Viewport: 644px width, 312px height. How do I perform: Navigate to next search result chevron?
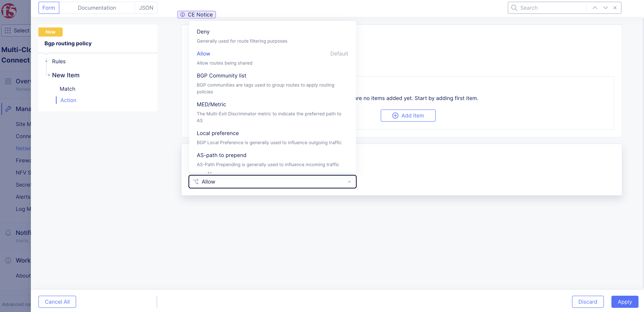click(605, 8)
